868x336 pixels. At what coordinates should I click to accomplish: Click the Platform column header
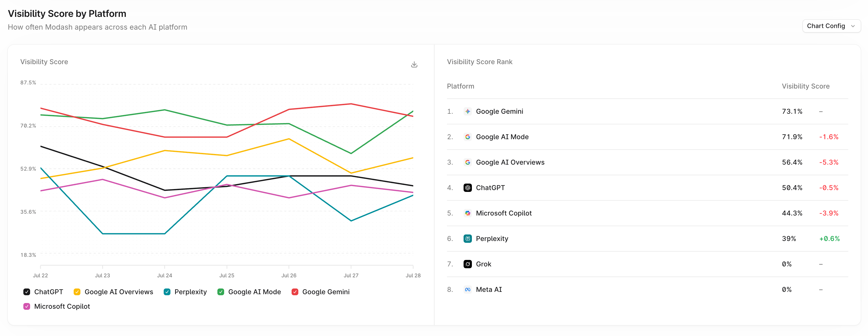pyautogui.click(x=460, y=86)
